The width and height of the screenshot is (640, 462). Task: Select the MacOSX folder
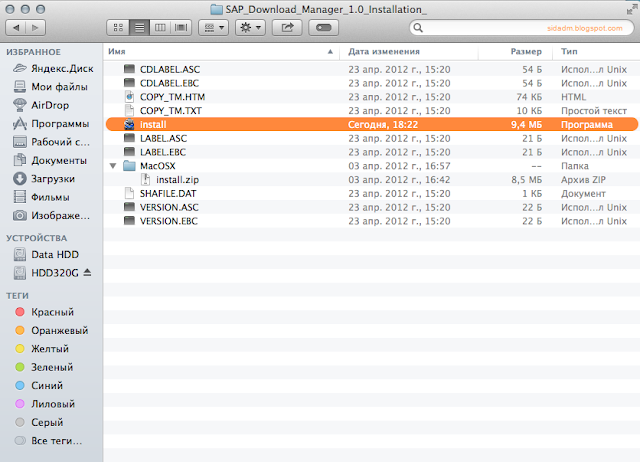tap(371, 166)
